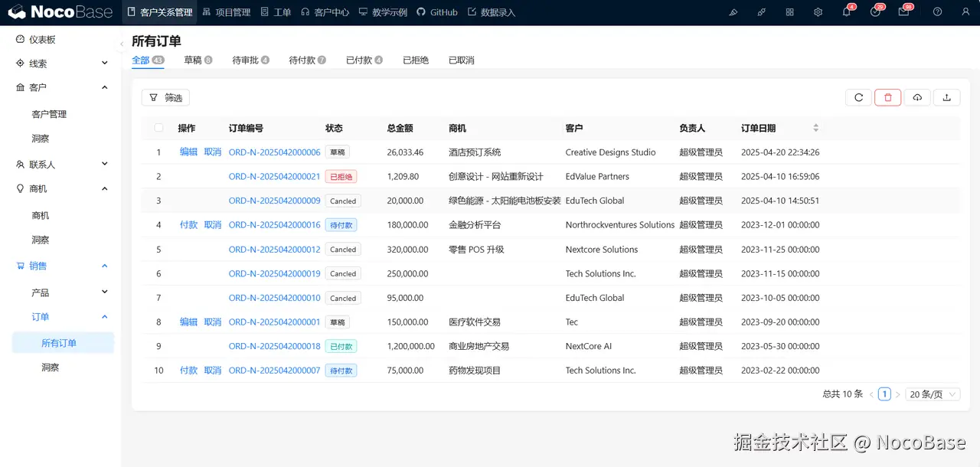
Task: Expand the 线索 sidebar group
Action: 105,64
